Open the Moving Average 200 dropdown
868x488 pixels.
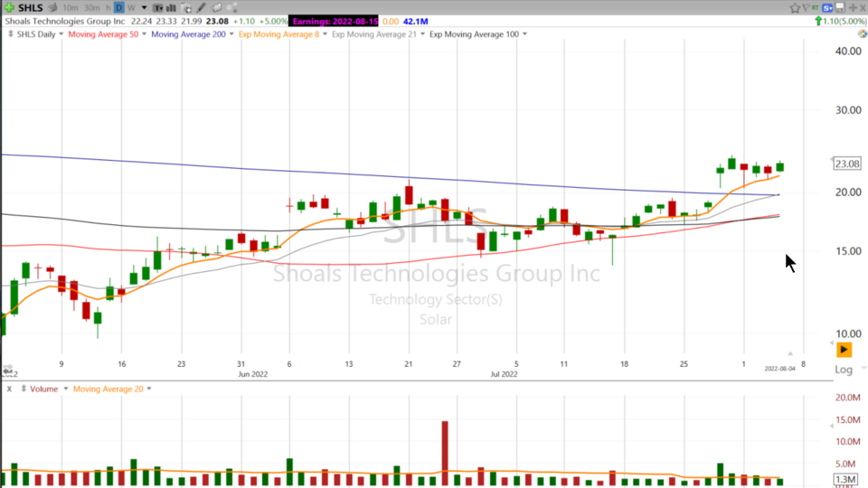tap(231, 34)
